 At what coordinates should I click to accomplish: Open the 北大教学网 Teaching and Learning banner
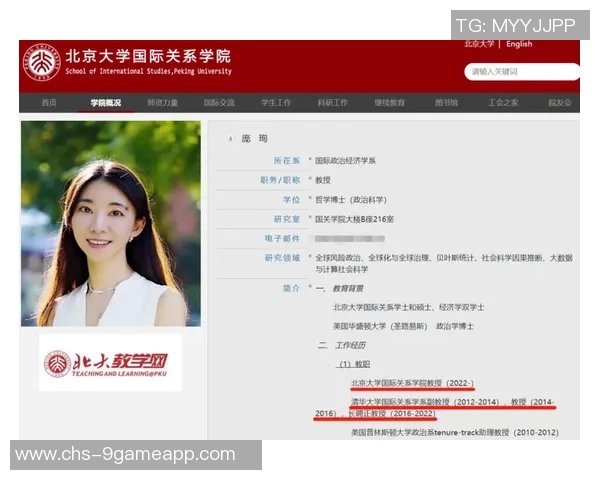[x=111, y=363]
